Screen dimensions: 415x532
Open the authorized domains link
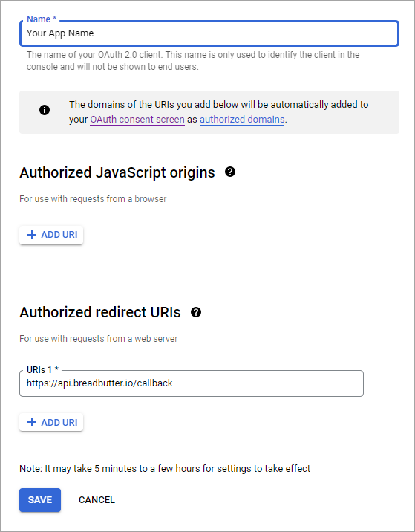242,120
